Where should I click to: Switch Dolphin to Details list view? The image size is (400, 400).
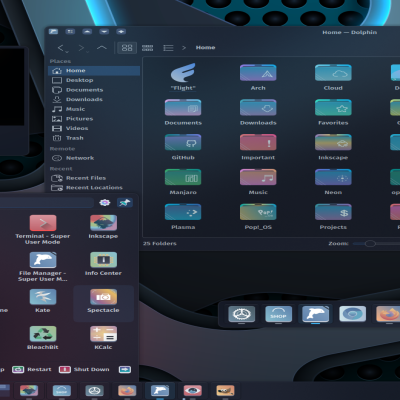168,48
